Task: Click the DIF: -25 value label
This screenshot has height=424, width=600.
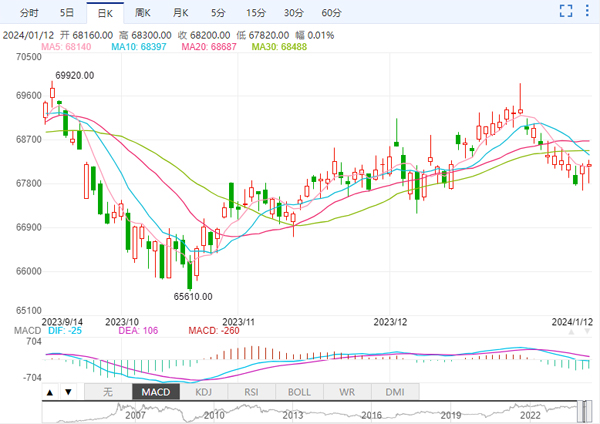Action: click(65, 331)
